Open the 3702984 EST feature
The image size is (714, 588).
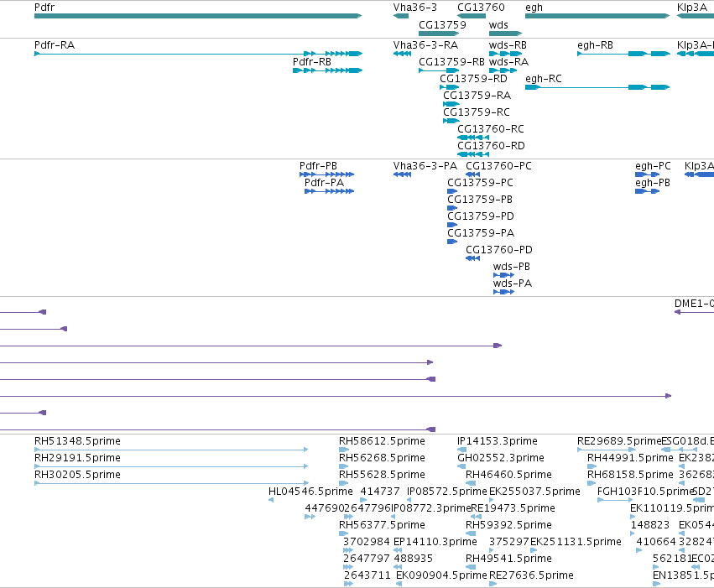click(348, 550)
